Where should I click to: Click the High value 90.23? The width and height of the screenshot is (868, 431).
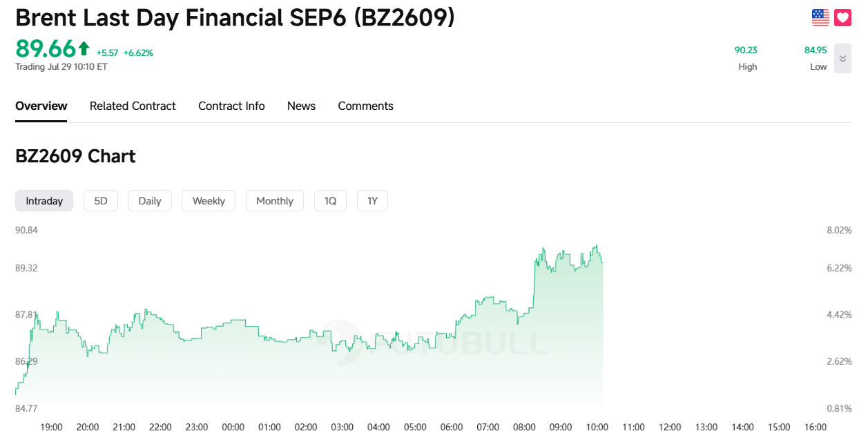point(746,50)
